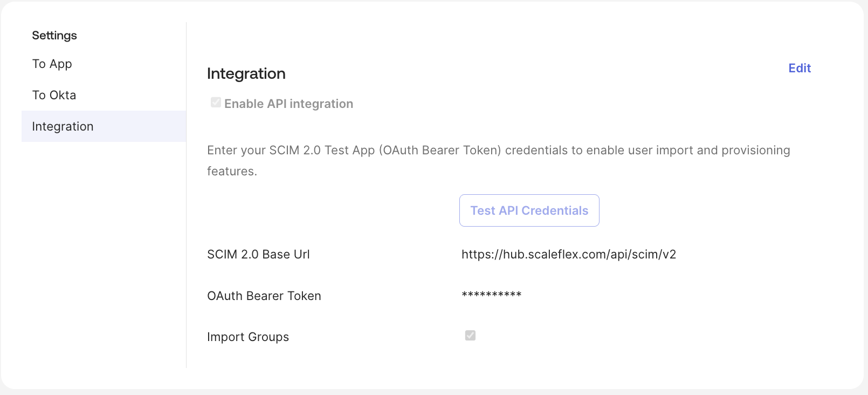The image size is (868, 395).
Task: Click the Enable API integration label text
Action: 288,104
